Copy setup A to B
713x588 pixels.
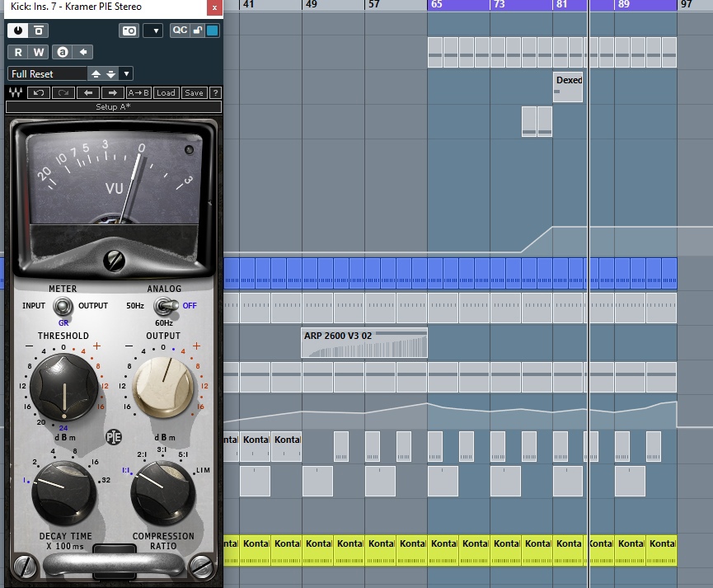[x=138, y=93]
